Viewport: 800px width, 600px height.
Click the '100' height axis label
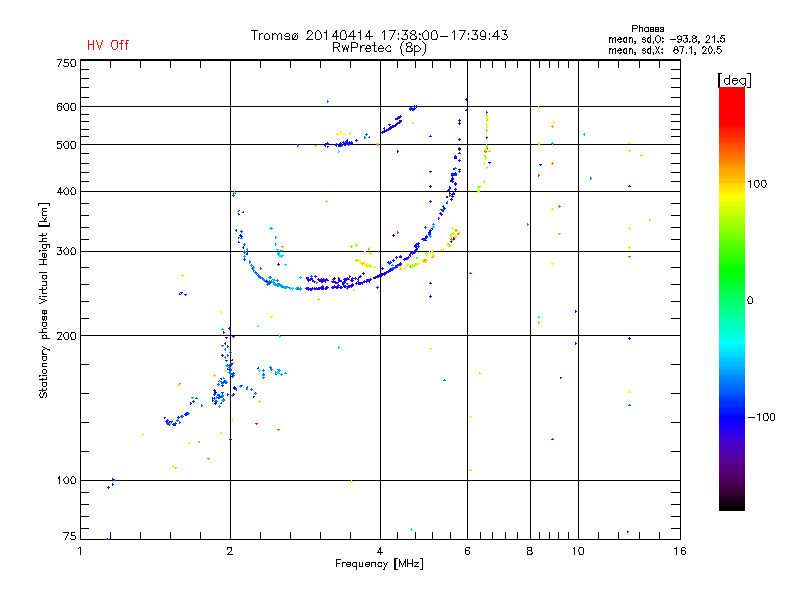point(66,480)
